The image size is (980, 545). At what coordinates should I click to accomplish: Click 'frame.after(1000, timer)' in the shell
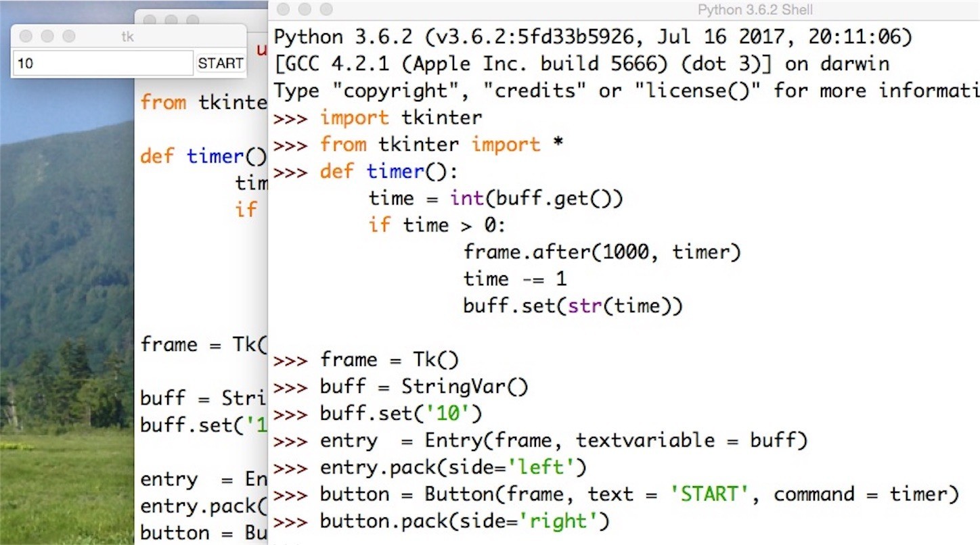point(602,252)
